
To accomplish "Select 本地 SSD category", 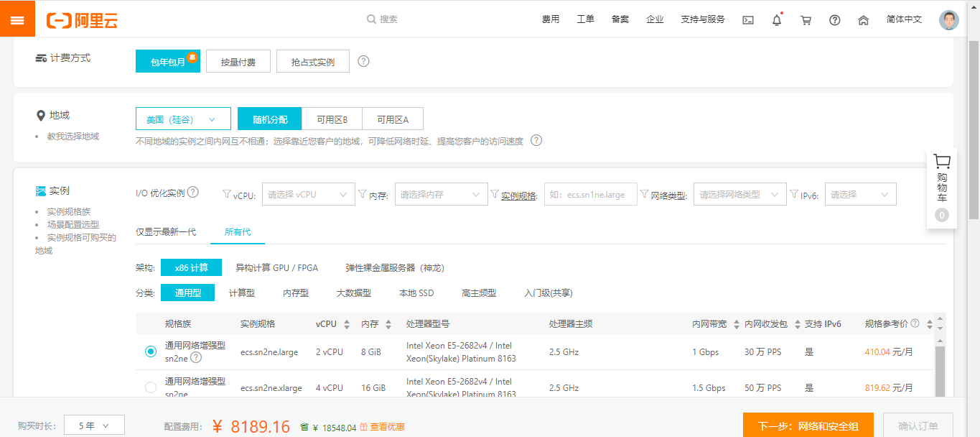I will click(416, 293).
